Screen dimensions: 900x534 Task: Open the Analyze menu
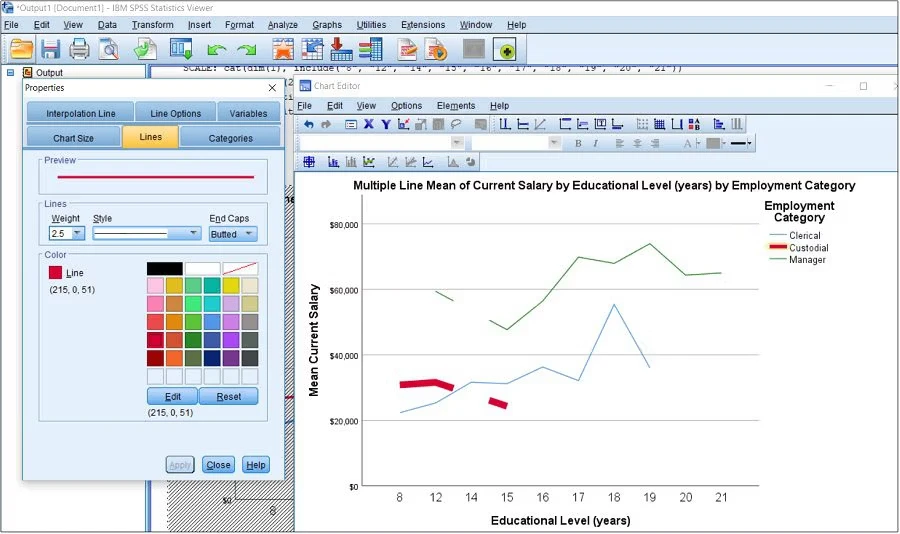[282, 25]
